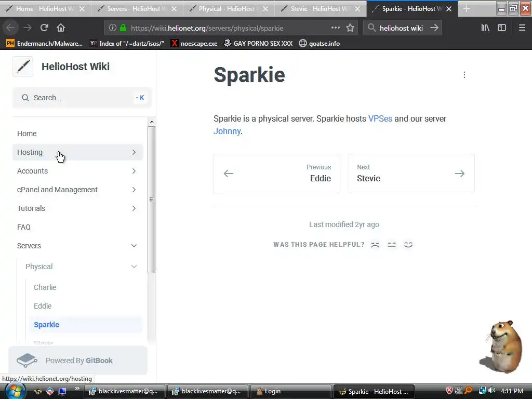Open the Library icon in the toolbar
The height and width of the screenshot is (399, 532).
pyautogui.click(x=485, y=28)
